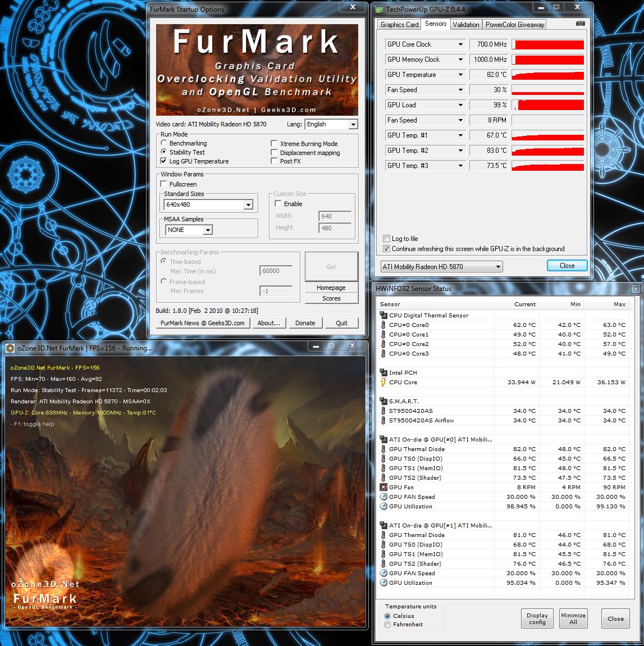Click the gauge icon beside GPU Utilization 98.945 %

[383, 506]
